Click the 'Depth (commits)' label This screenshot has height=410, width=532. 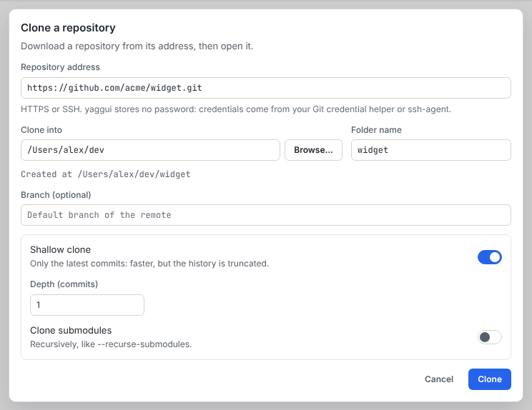(64, 284)
